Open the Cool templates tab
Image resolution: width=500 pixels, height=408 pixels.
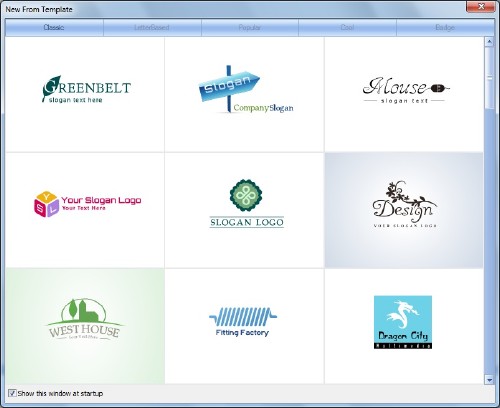[347, 27]
